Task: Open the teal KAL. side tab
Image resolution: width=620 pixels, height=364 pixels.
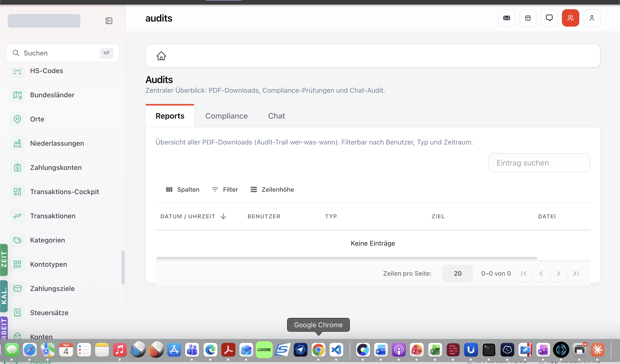Action: (x=4, y=296)
